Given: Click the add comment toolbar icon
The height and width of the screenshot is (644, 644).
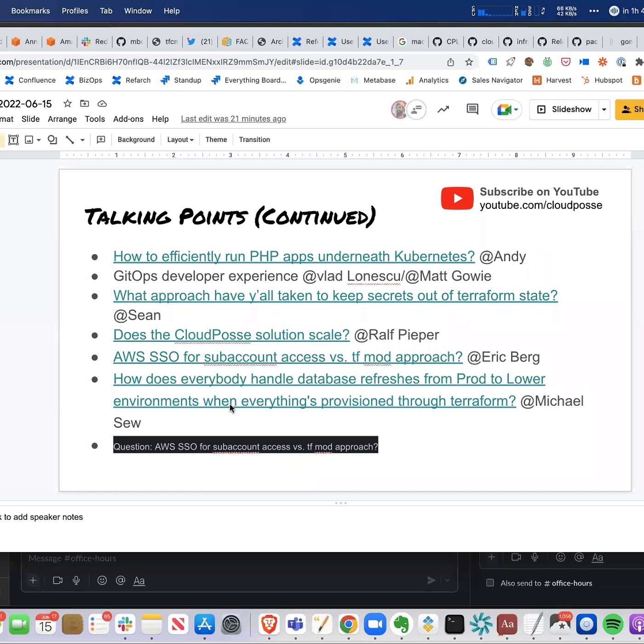Looking at the screenshot, I should [x=101, y=140].
